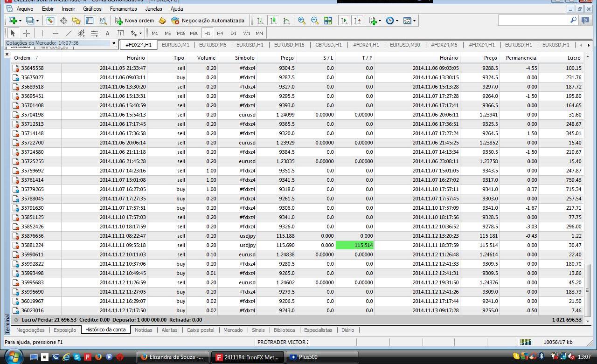Select the GBPUSD,H1 chart tab

[328, 45]
